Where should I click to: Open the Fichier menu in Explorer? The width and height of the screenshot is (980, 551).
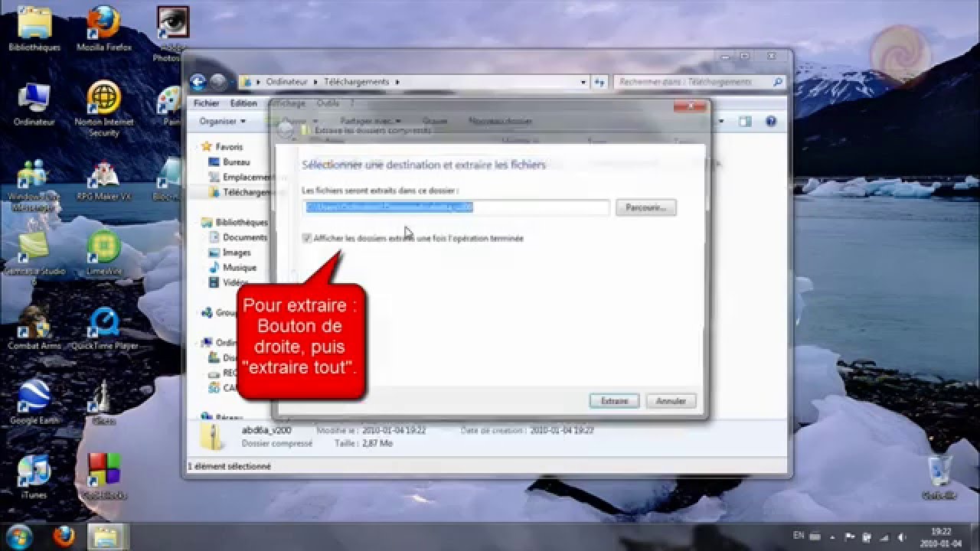point(206,103)
